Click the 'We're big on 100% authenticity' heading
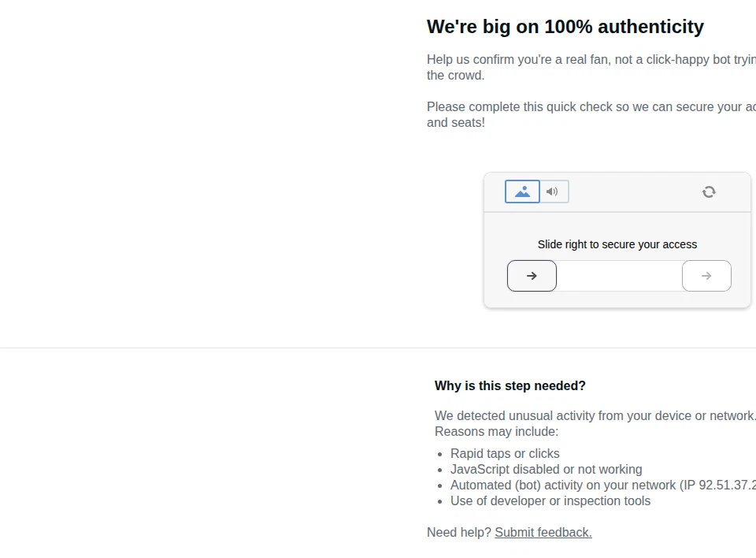 (565, 27)
